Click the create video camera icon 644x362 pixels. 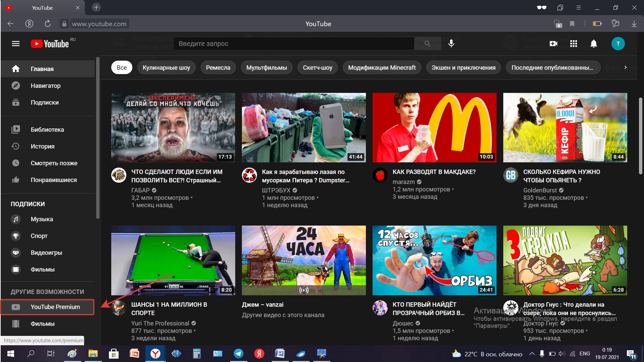pos(553,44)
